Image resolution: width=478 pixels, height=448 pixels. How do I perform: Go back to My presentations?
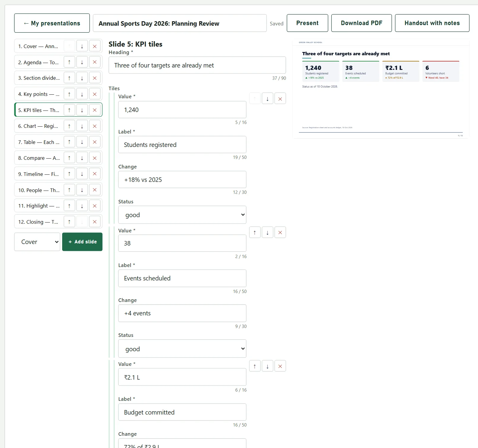[x=52, y=23]
